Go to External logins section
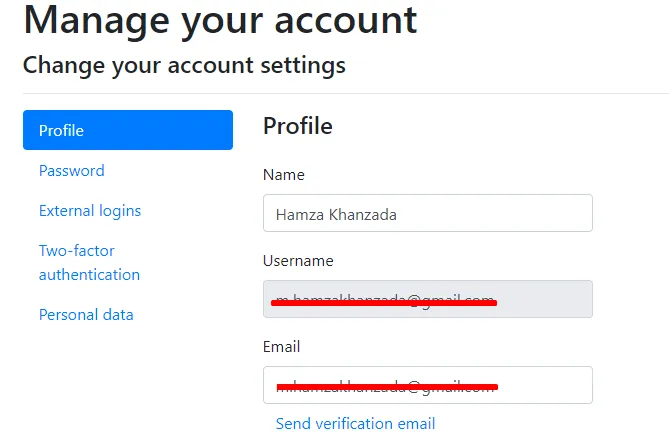The image size is (669, 447). (90, 211)
